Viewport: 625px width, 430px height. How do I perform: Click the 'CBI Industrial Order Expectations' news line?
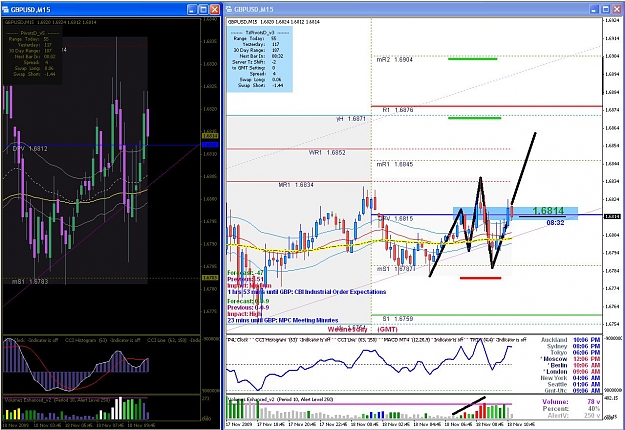tap(307, 292)
